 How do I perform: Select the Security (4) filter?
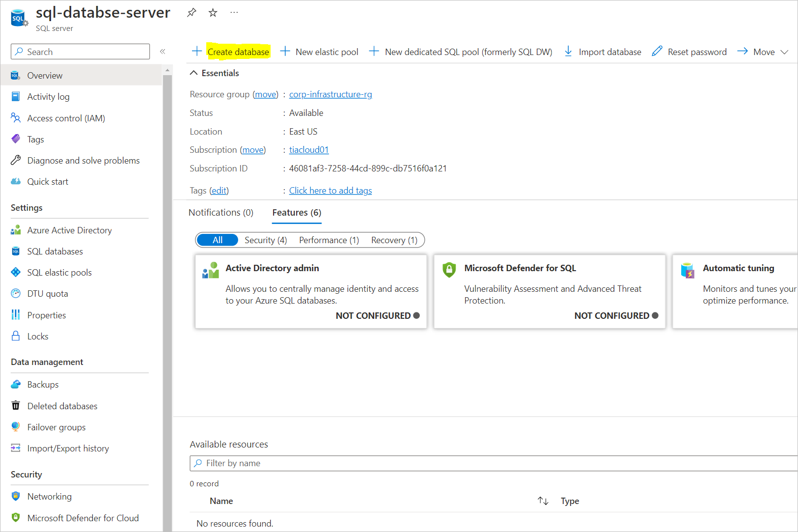(266, 240)
